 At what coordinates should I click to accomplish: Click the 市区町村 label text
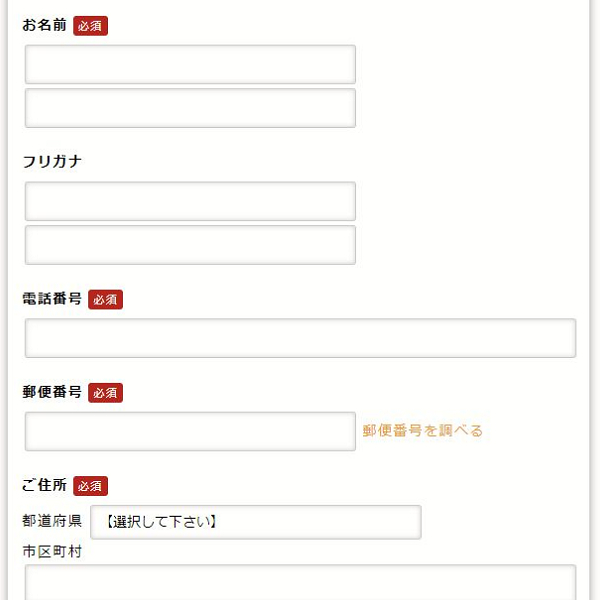click(x=52, y=551)
